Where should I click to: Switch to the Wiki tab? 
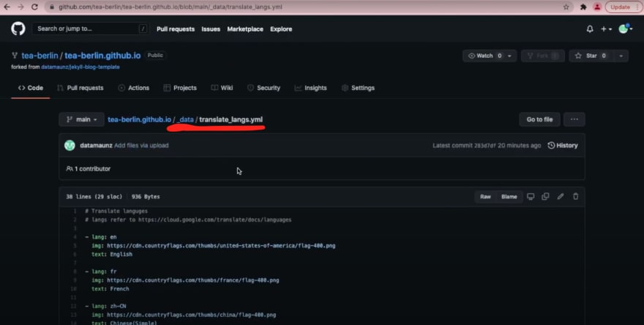pos(222,88)
